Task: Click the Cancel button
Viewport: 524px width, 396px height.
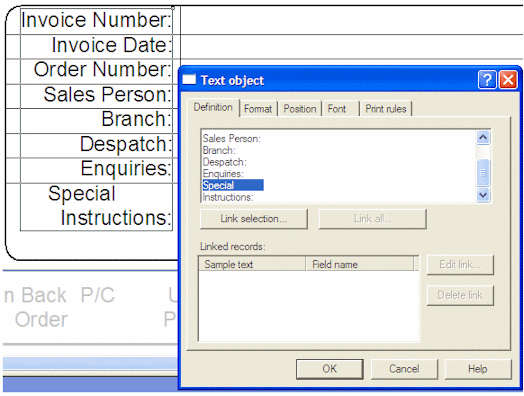Action: 404,369
